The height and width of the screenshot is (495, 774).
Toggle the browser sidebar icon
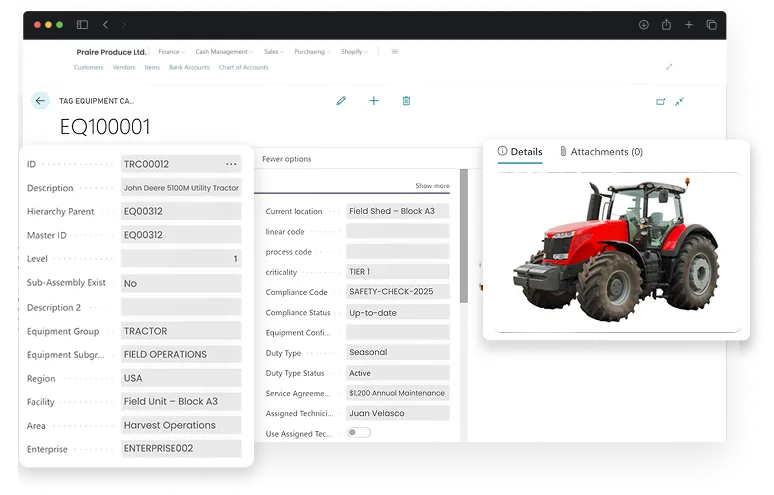click(82, 25)
